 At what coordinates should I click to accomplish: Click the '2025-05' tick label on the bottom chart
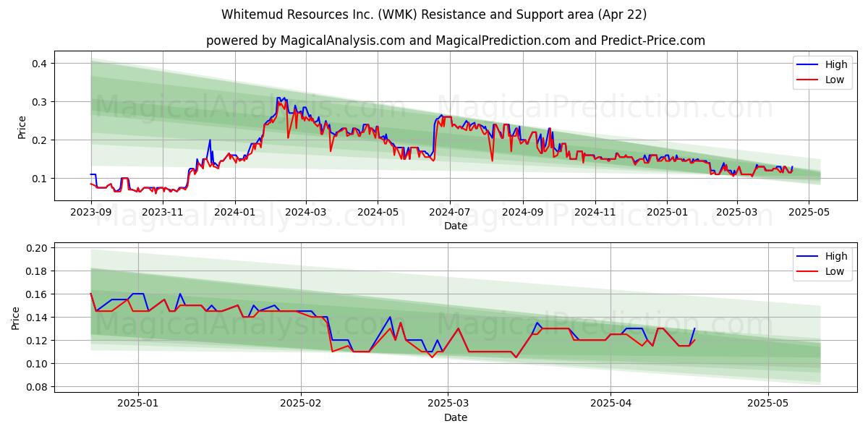(769, 404)
